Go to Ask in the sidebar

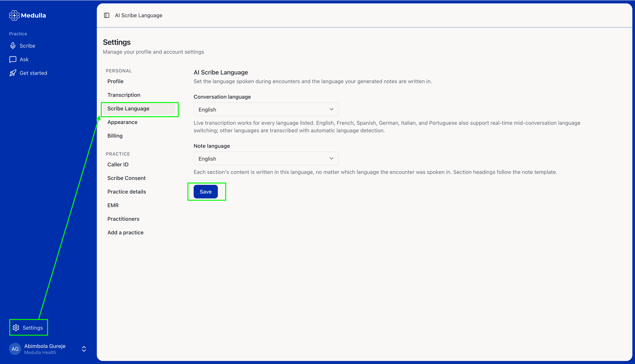tap(24, 60)
